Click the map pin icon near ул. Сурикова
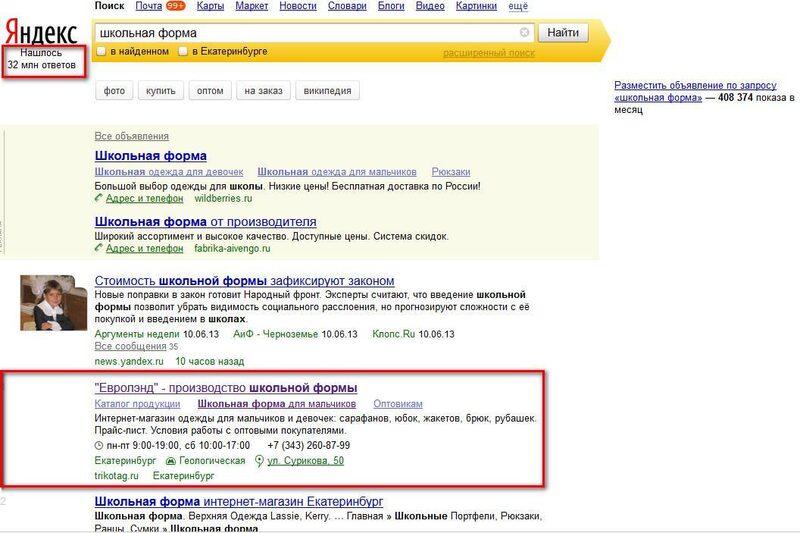800x533 pixels. [259, 461]
